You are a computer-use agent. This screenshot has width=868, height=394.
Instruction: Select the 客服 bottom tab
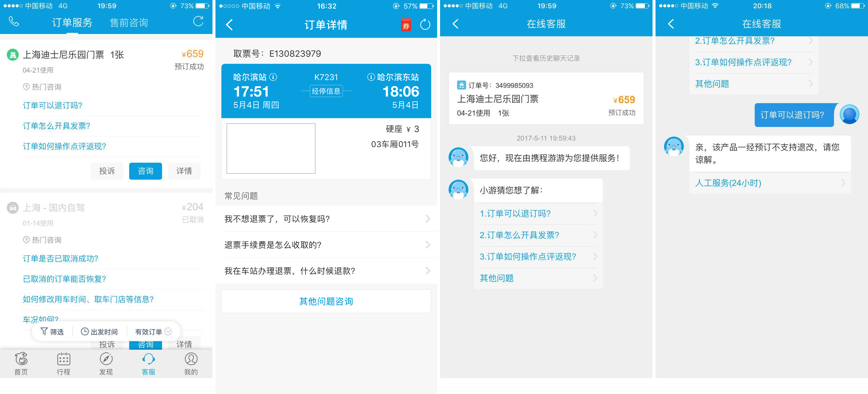[x=148, y=363]
